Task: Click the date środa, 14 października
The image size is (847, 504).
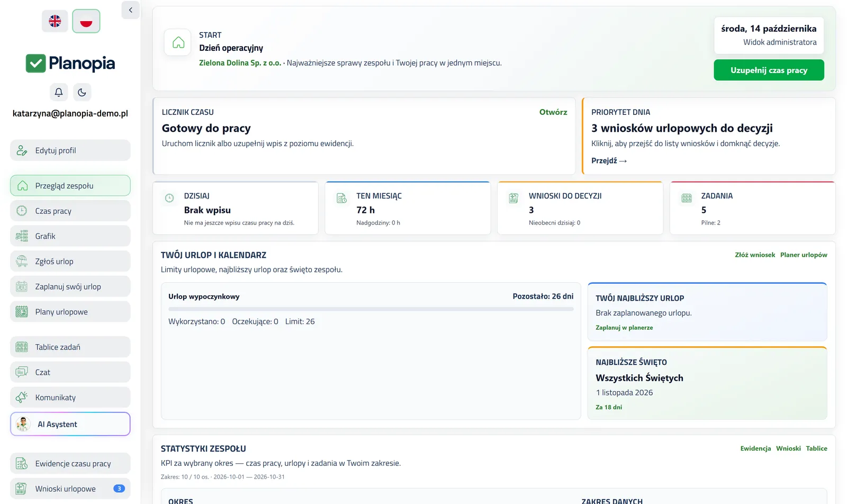Action: [769, 29]
